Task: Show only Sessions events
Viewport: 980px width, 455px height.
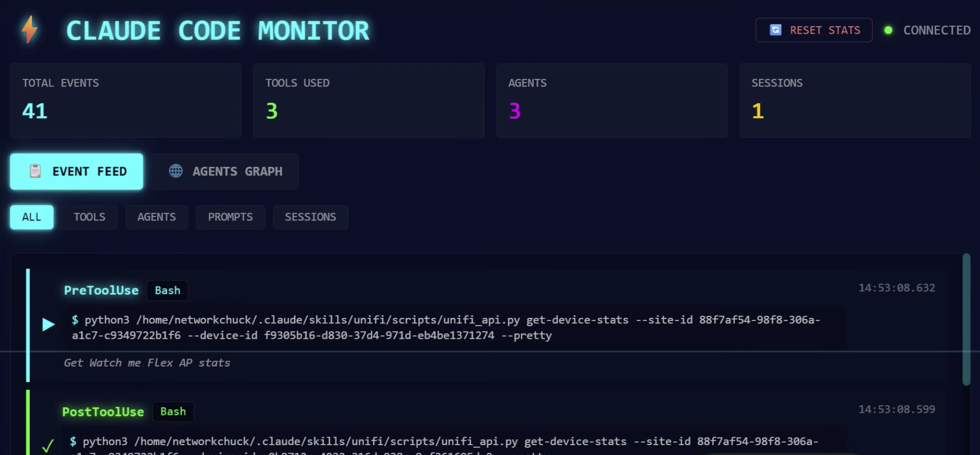Action: coord(310,217)
